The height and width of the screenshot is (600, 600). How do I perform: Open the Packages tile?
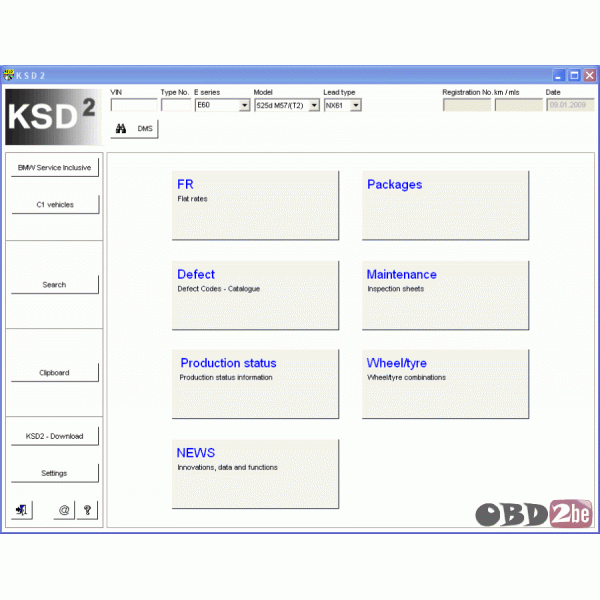445,205
